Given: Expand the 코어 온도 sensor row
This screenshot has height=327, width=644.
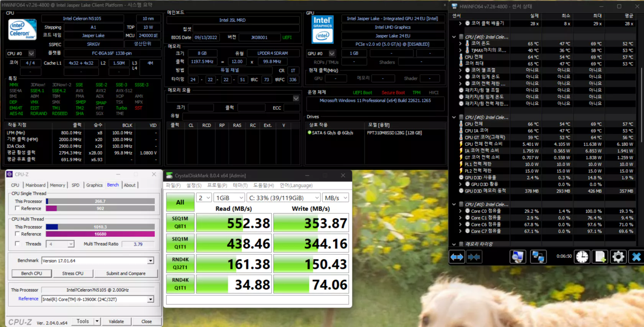Looking at the screenshot, I should coord(460,43).
